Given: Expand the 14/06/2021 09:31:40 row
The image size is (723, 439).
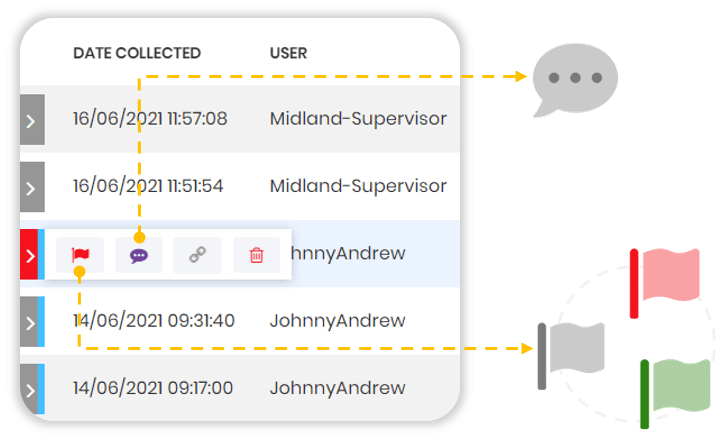Looking at the screenshot, I should coord(29,322).
